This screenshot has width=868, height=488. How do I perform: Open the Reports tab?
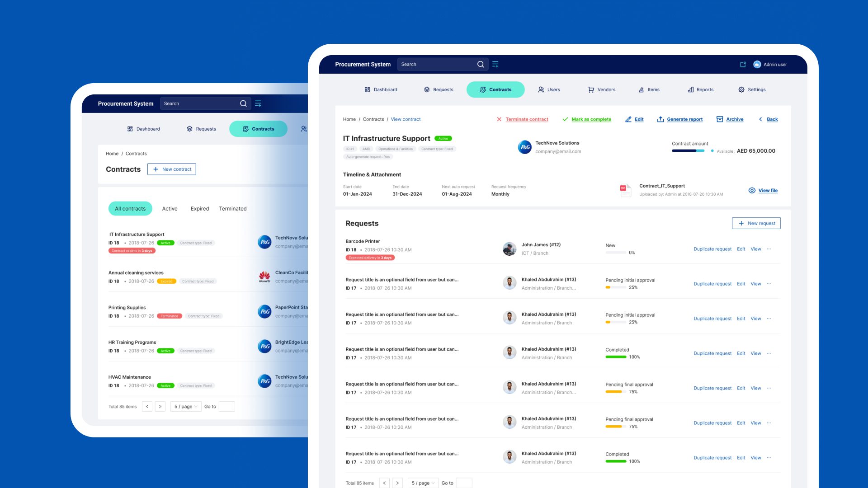pos(700,89)
